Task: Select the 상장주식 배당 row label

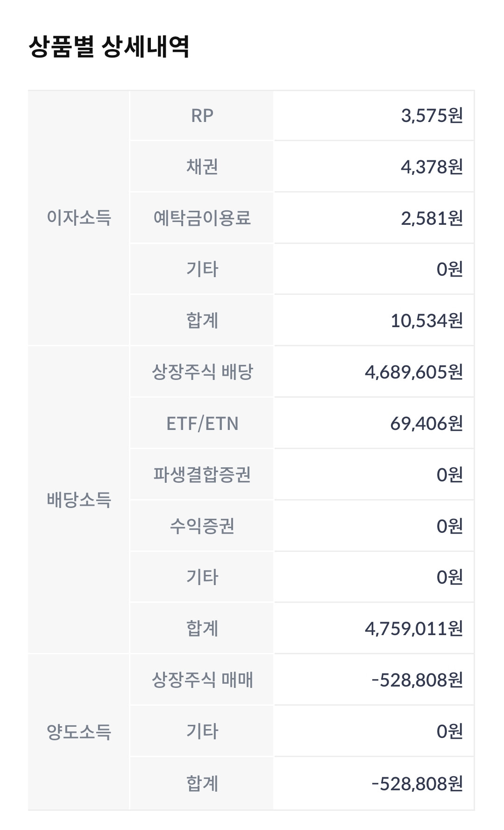Action: point(202,372)
